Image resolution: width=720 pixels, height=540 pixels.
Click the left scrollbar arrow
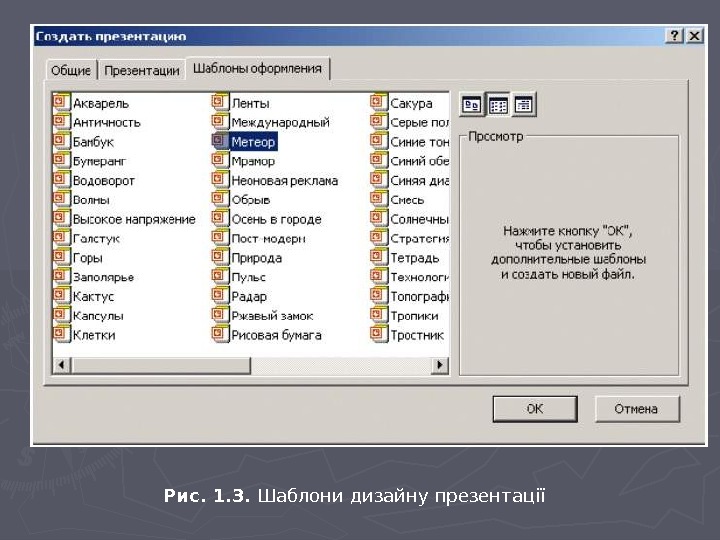click(x=62, y=366)
